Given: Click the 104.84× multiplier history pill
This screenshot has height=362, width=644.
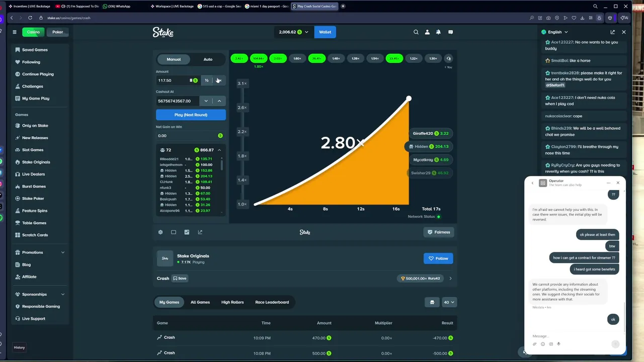Looking at the screenshot, I should (259, 58).
